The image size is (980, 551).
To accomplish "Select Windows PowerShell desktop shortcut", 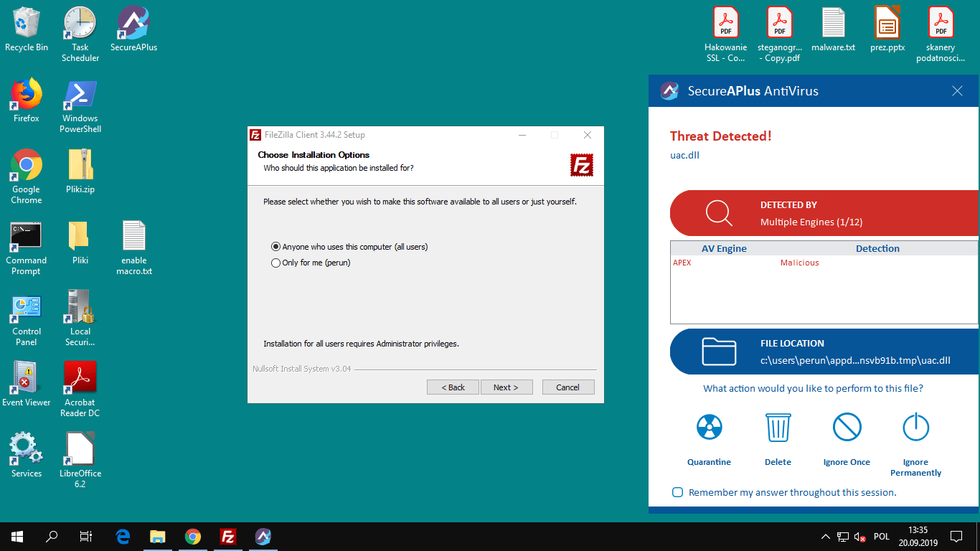I will click(x=80, y=105).
